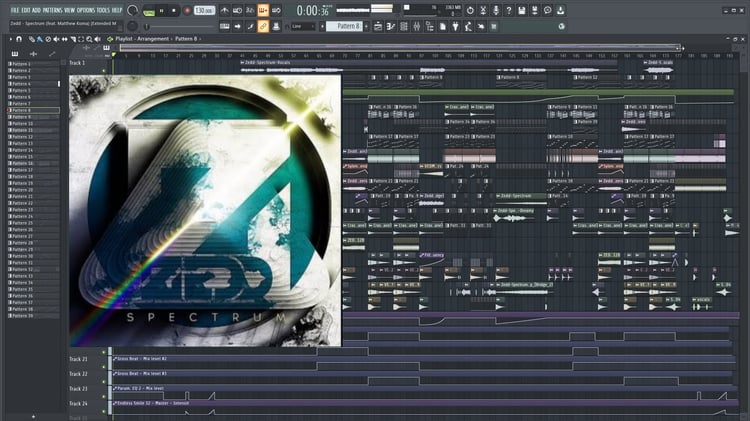The height and width of the screenshot is (421, 750).
Task: Select Pattern 1 in the picker
Action: tap(33, 64)
